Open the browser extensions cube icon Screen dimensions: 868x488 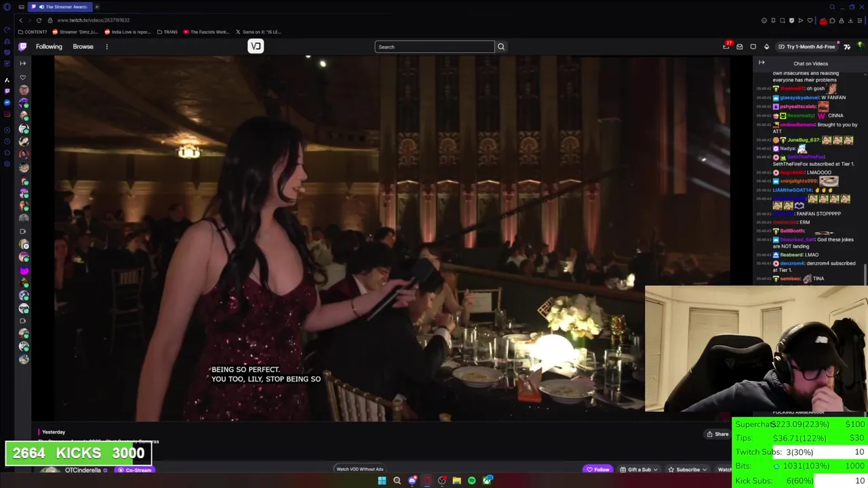pyautogui.click(x=833, y=20)
